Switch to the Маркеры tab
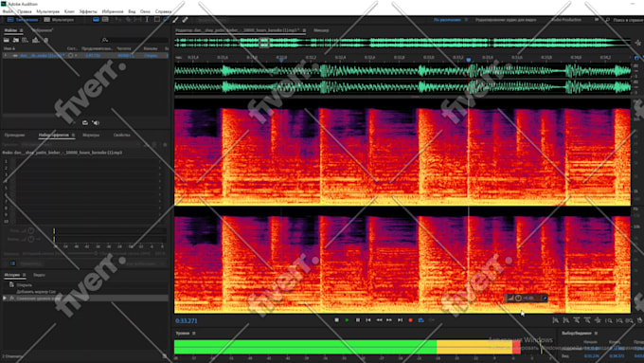644x363 pixels. [91, 135]
